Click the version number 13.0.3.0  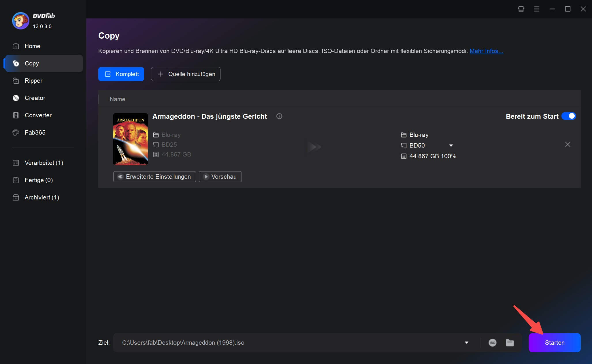[42, 27]
